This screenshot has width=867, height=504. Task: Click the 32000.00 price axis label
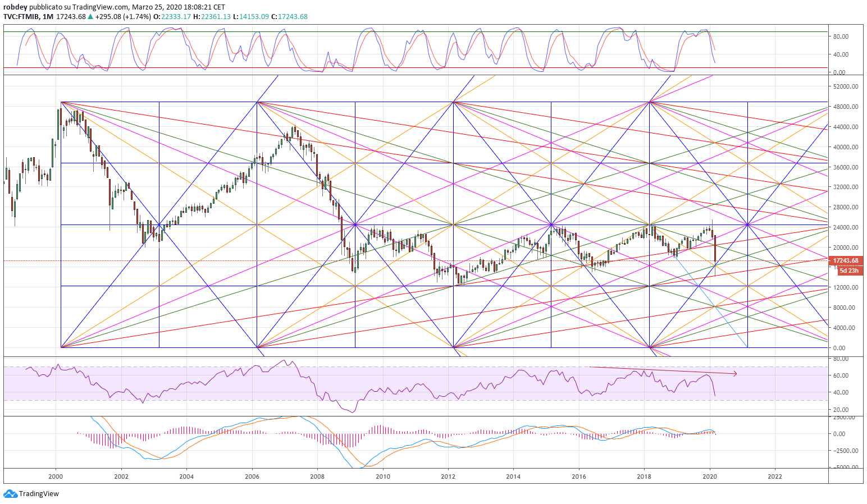coord(846,187)
